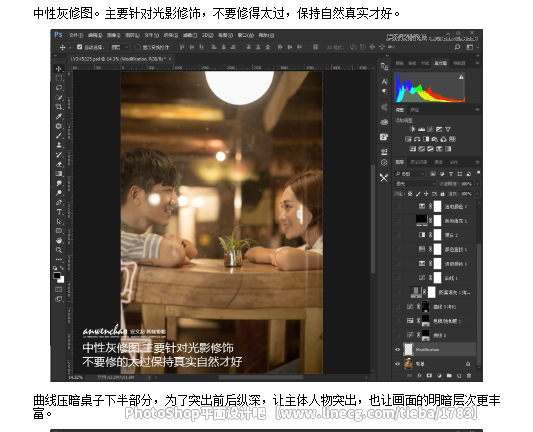Open the search magnifier in the options bar
The width and height of the screenshot is (533, 432).
click(458, 47)
